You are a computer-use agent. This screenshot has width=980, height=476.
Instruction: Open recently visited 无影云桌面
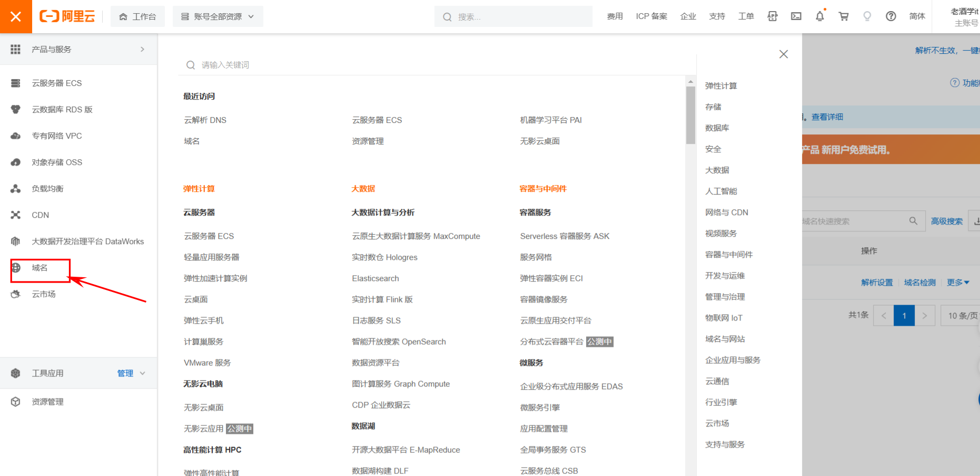click(540, 141)
